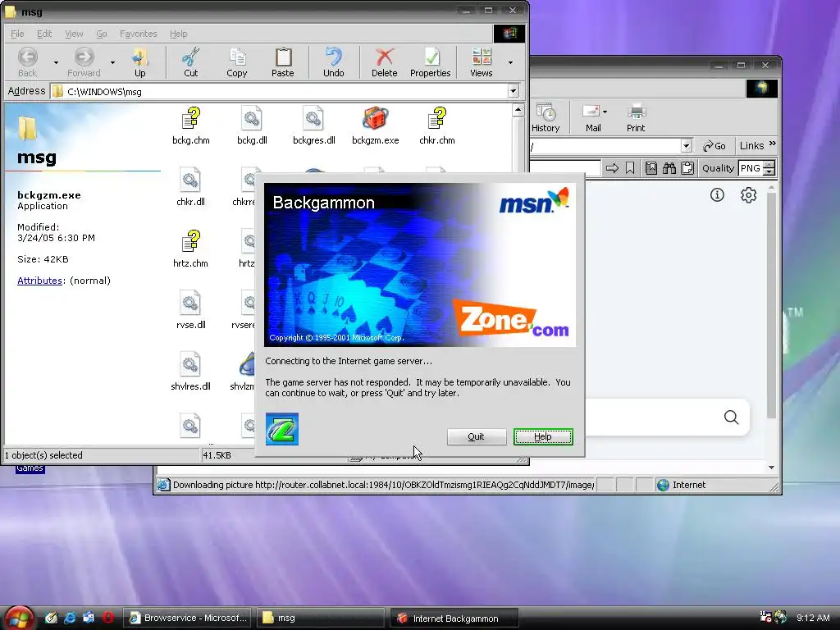Select the chkr.chm help file
This screenshot has width=840, height=630.
[x=437, y=126]
